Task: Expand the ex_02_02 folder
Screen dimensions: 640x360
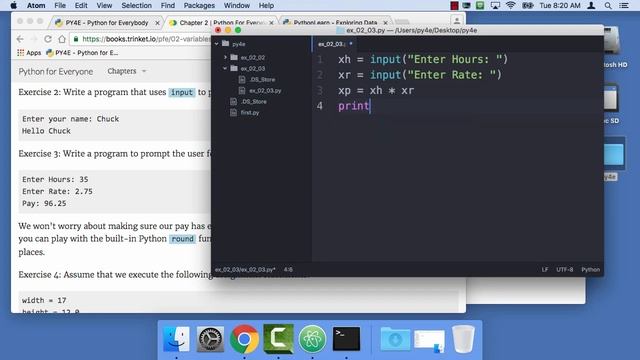Action: 225,57
